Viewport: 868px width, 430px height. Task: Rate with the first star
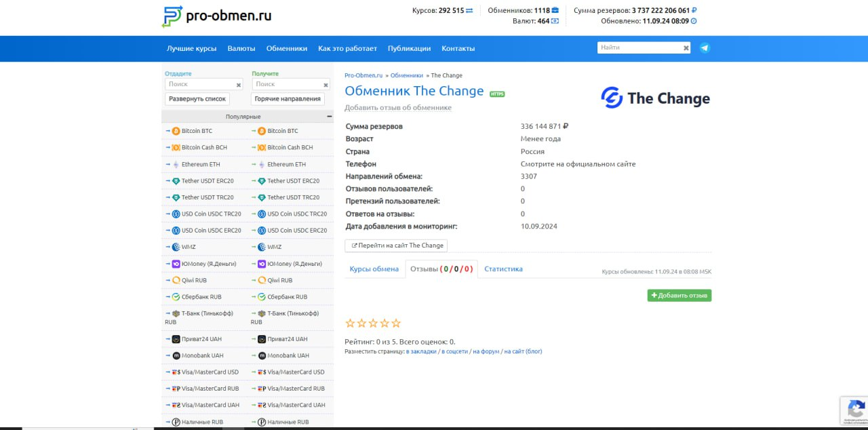click(350, 324)
